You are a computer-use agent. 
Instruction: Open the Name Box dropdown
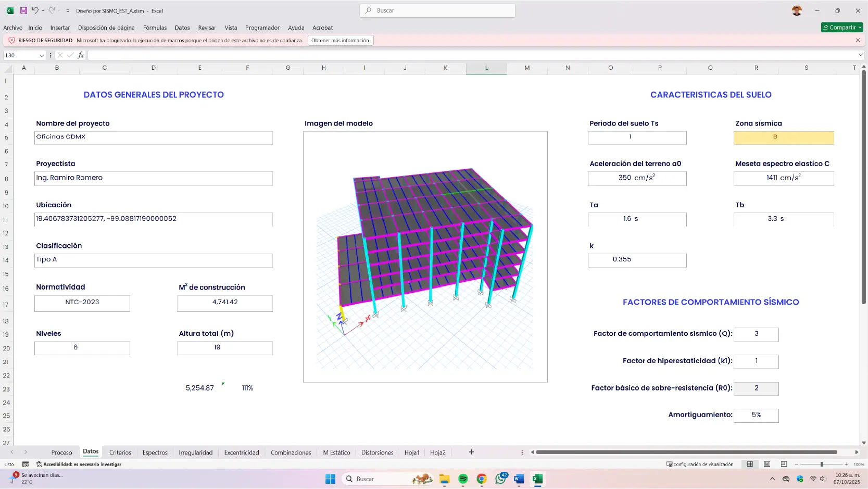point(42,55)
